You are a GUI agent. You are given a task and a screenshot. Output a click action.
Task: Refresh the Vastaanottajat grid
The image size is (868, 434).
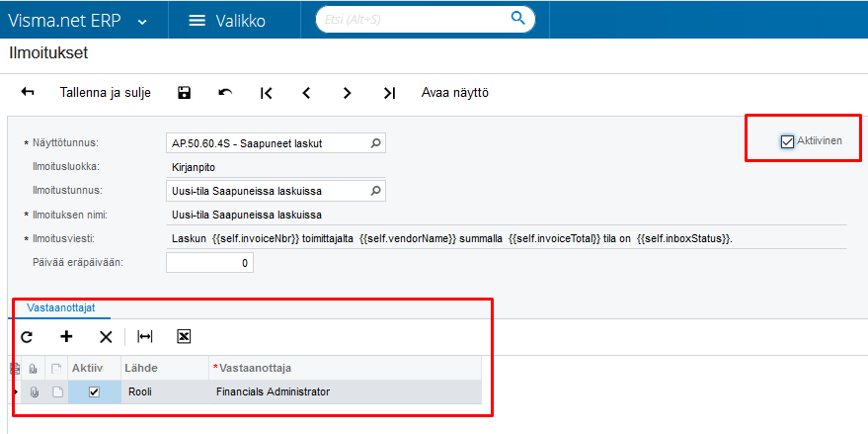click(x=27, y=337)
